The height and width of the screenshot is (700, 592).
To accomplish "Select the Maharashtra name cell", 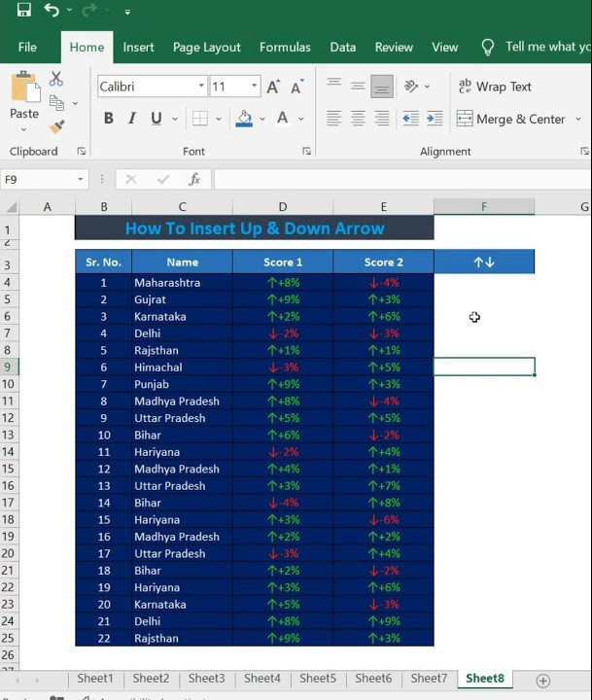I will (182, 283).
